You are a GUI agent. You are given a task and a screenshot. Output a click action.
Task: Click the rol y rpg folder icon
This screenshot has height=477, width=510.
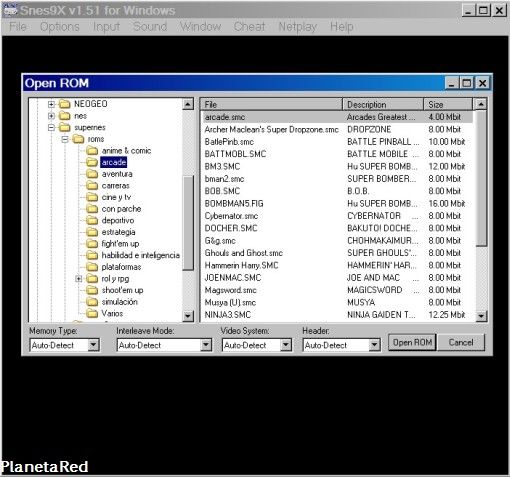[92, 279]
